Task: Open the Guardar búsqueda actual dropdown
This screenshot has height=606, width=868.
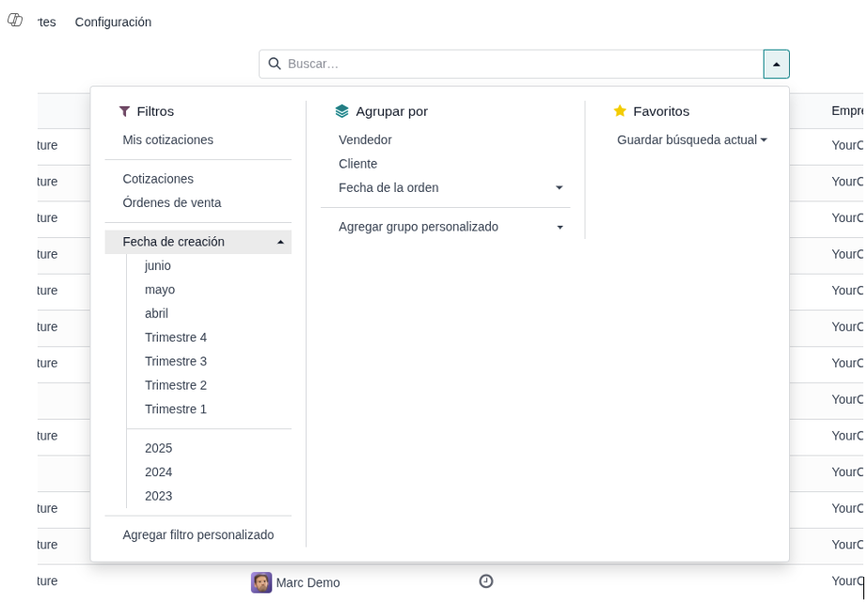Action: point(692,139)
